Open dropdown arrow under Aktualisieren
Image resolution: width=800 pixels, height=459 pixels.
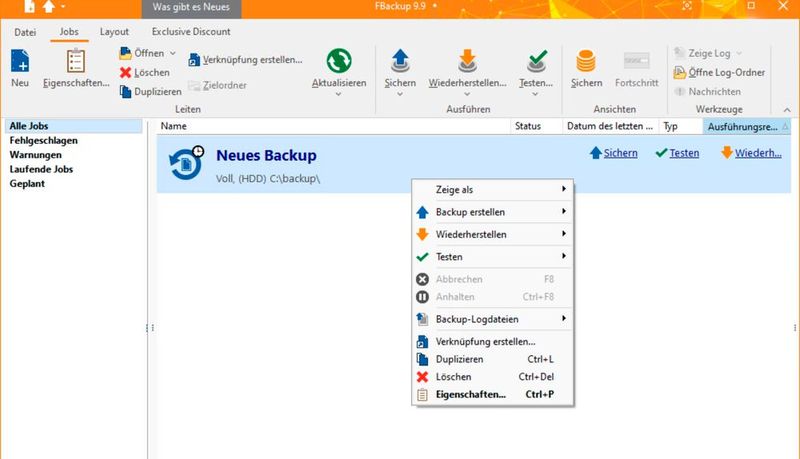click(338, 94)
